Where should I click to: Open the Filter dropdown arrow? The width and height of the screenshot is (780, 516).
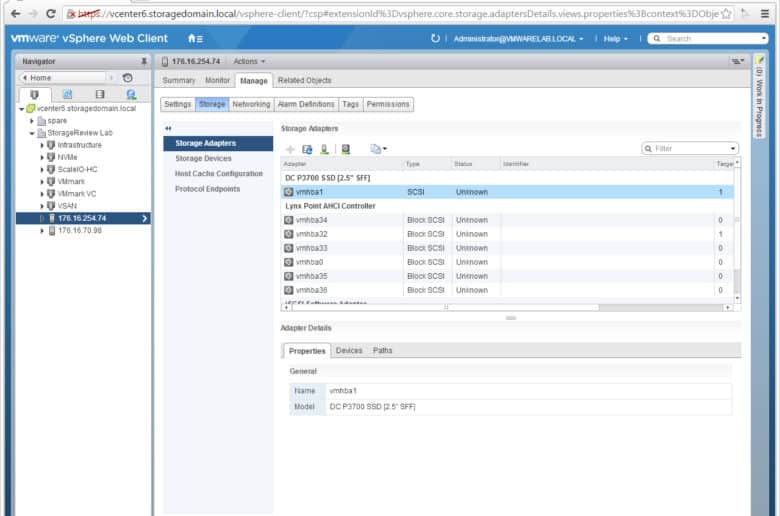pyautogui.click(x=733, y=148)
